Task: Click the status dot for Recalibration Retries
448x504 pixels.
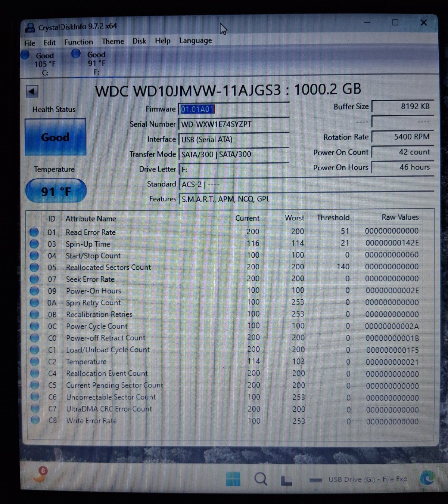Action: coord(34,315)
